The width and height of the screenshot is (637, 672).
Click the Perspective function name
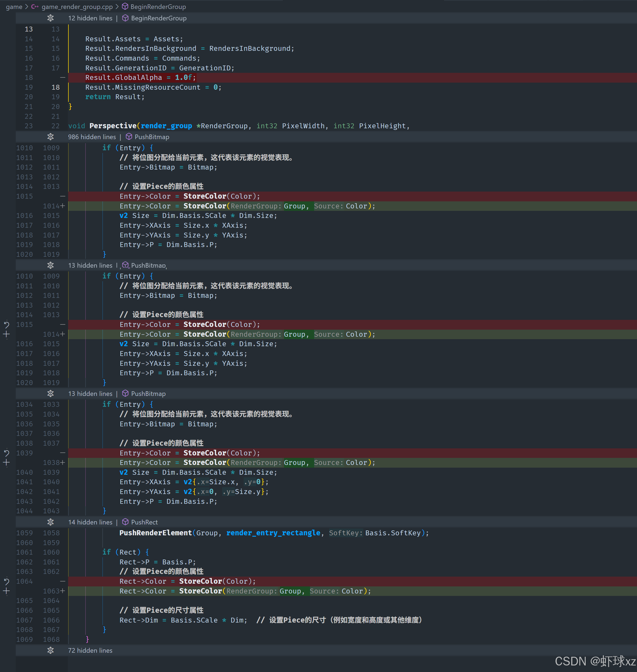tap(113, 126)
